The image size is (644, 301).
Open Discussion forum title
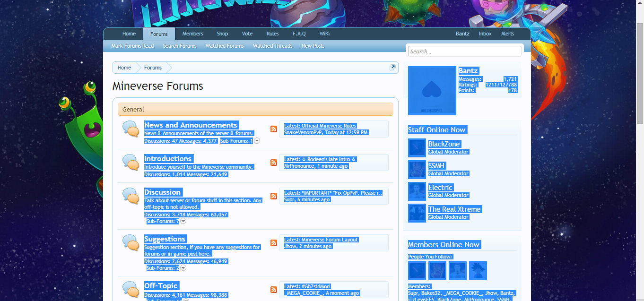coord(162,192)
